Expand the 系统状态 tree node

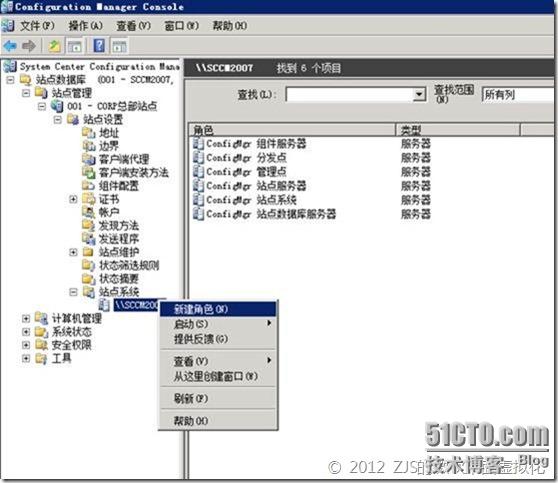[x=26, y=332]
